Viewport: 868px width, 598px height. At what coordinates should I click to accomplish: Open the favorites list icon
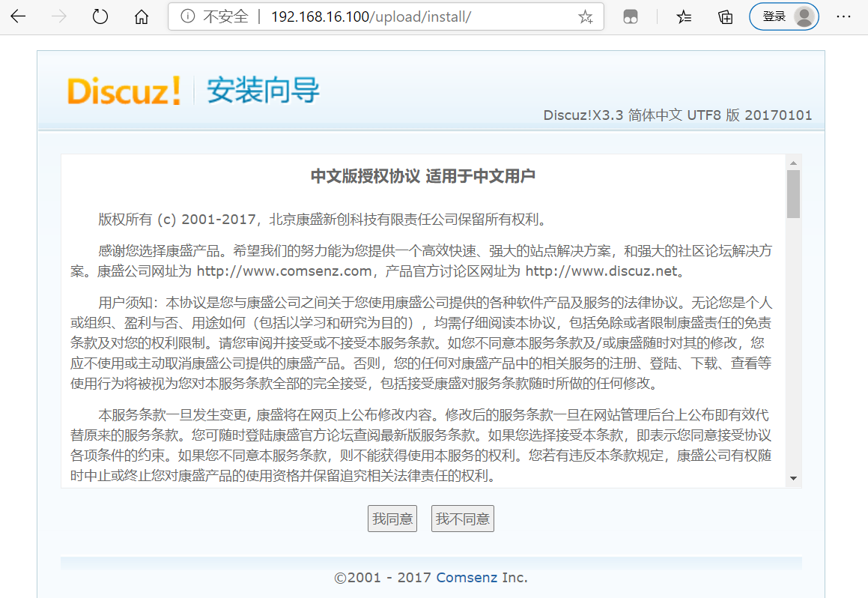point(684,17)
